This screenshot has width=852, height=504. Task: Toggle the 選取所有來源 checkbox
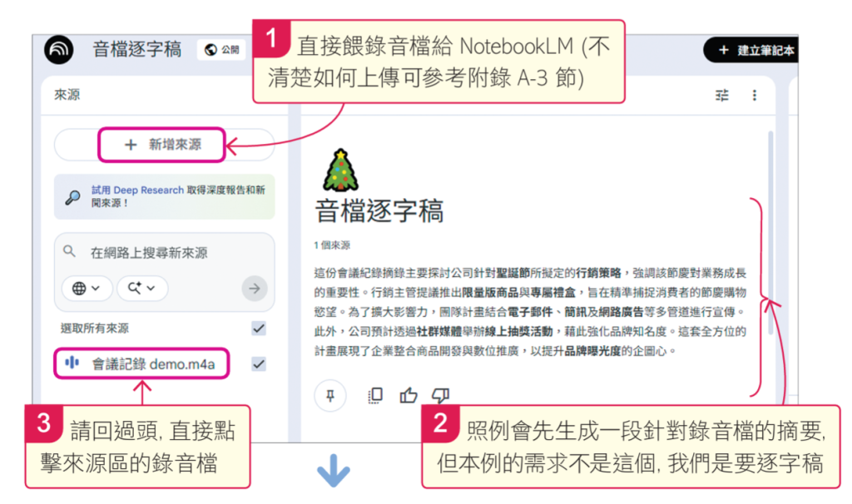(x=259, y=328)
